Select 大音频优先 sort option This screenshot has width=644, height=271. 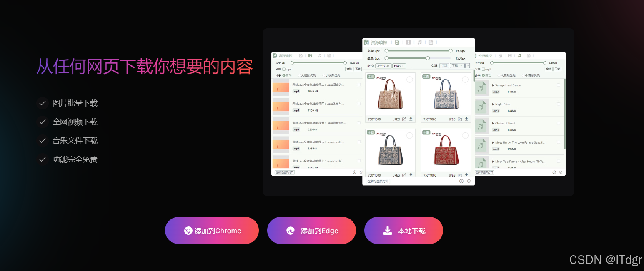pos(506,75)
